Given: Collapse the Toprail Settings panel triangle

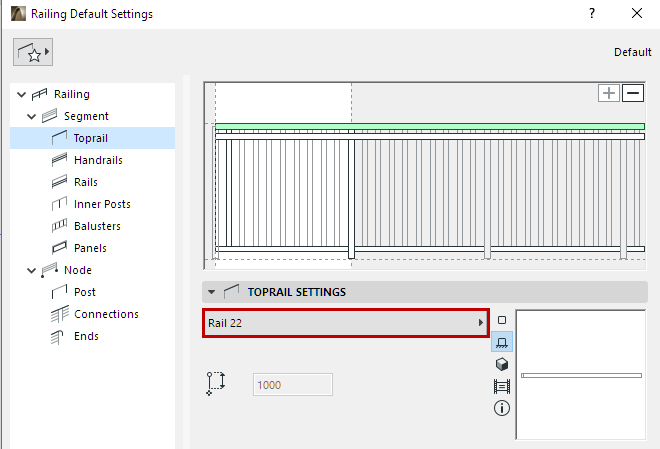Looking at the screenshot, I should (x=211, y=292).
